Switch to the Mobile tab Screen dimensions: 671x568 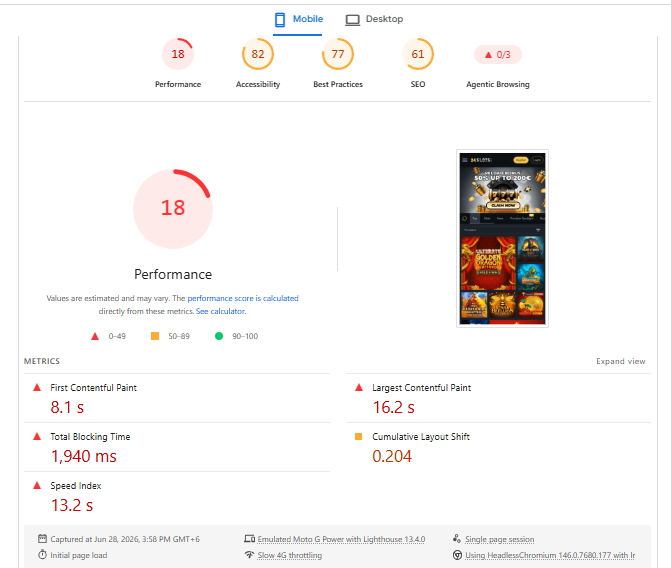click(x=298, y=19)
